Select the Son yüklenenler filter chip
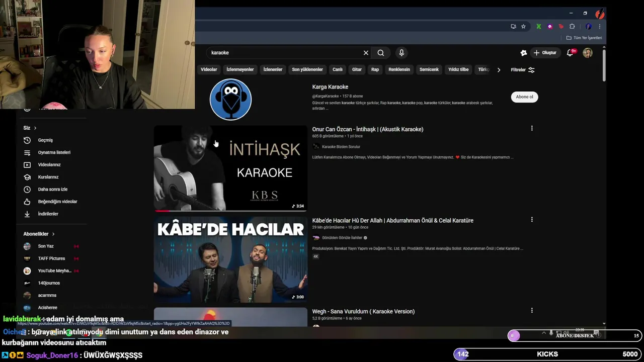This screenshot has height=362, width=644. [x=307, y=69]
